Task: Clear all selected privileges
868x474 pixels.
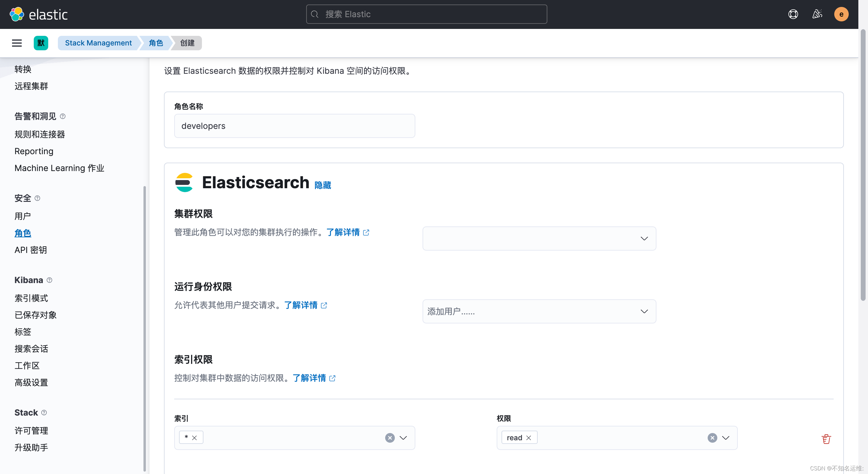Action: coord(712,438)
